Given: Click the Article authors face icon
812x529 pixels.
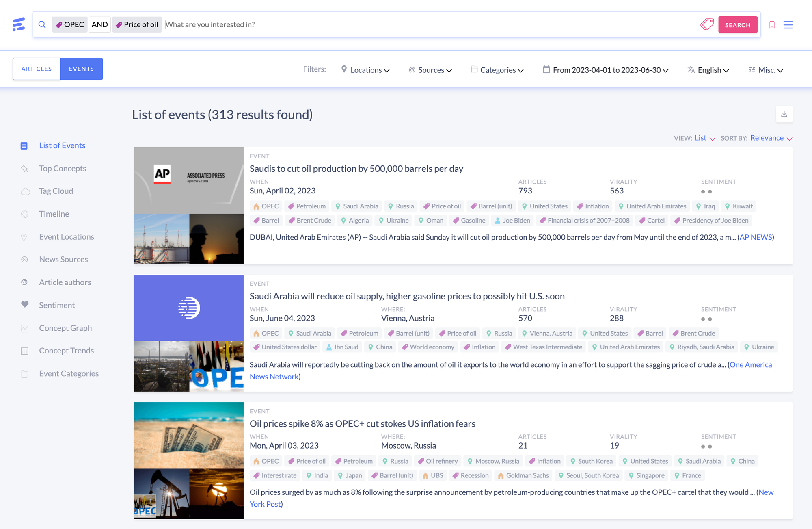Looking at the screenshot, I should tap(24, 282).
